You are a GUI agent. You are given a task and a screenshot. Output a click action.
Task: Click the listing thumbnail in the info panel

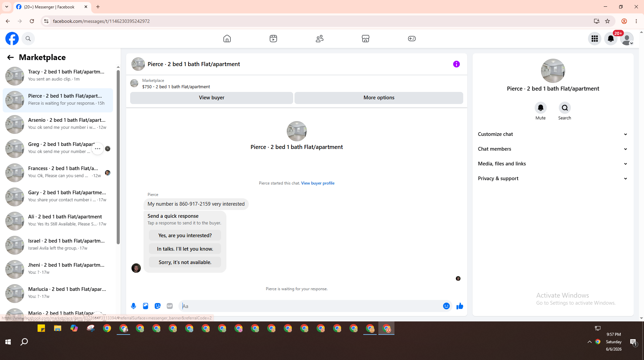point(553,71)
